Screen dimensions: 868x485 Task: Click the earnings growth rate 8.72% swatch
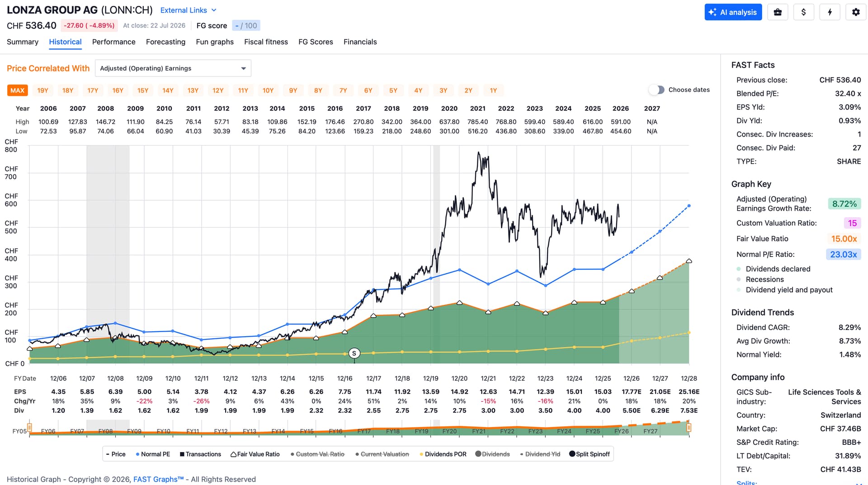point(844,204)
